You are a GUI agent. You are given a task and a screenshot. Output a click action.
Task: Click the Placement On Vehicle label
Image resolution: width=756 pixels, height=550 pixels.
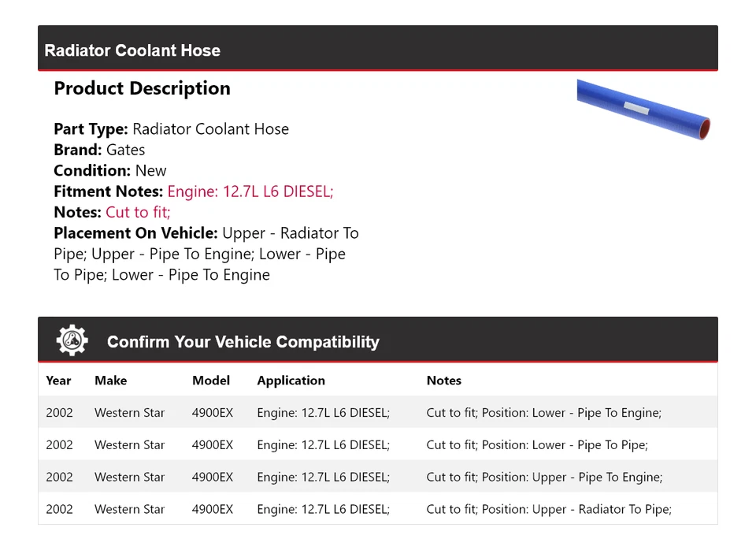(135, 233)
